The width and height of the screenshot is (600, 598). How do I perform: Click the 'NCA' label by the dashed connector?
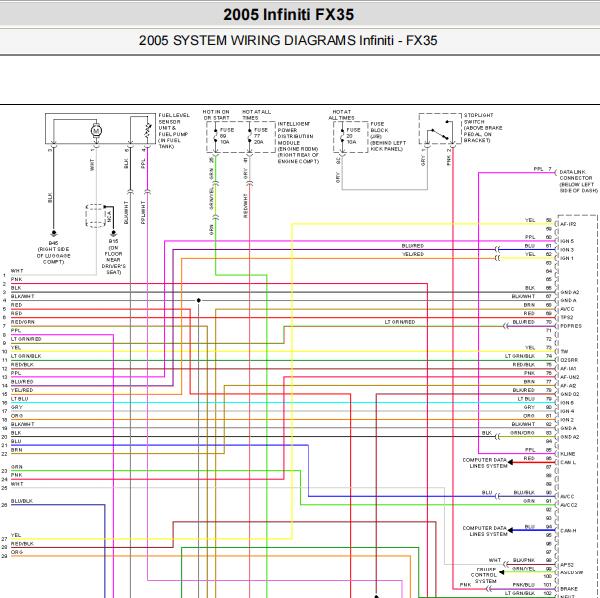tap(109, 217)
